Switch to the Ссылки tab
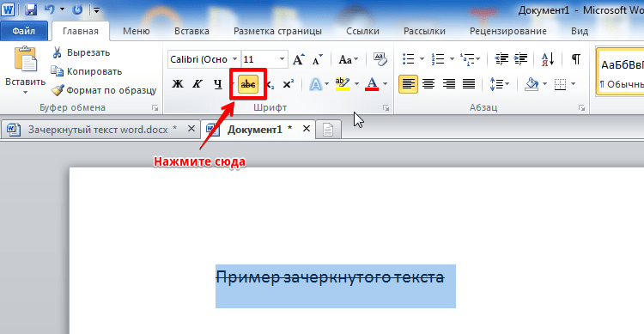 click(x=362, y=31)
